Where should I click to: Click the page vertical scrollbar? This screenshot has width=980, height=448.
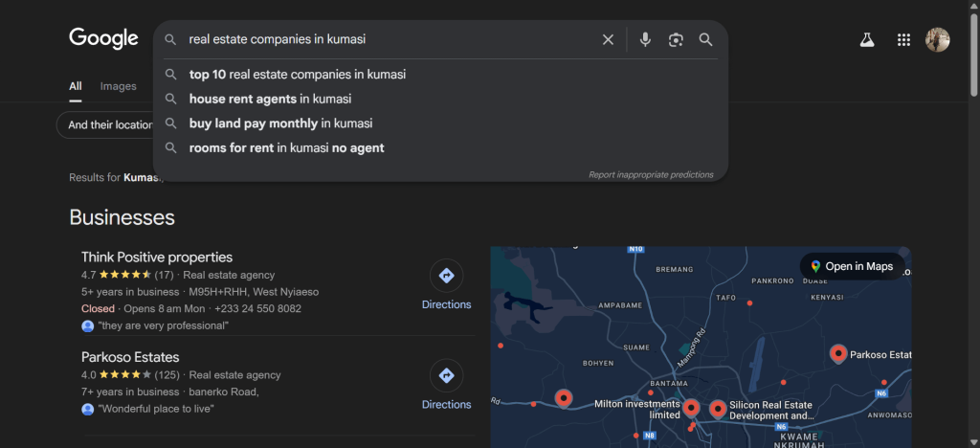[x=973, y=53]
